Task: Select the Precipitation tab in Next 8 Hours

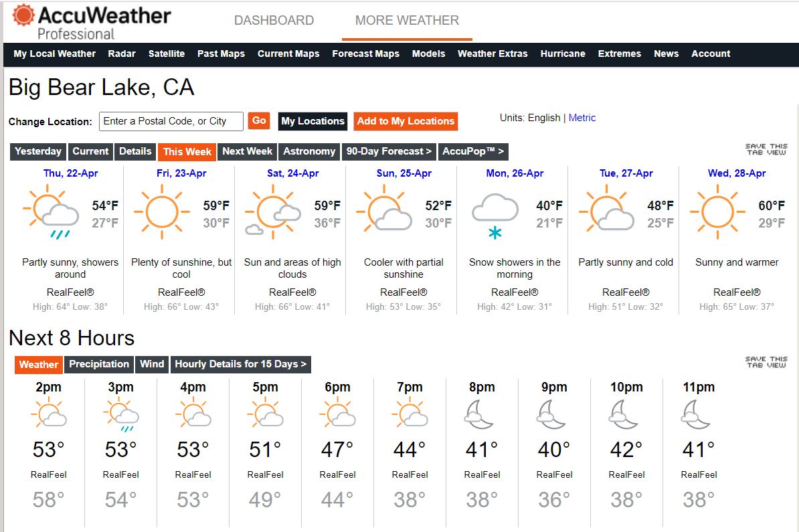Action: 99,365
